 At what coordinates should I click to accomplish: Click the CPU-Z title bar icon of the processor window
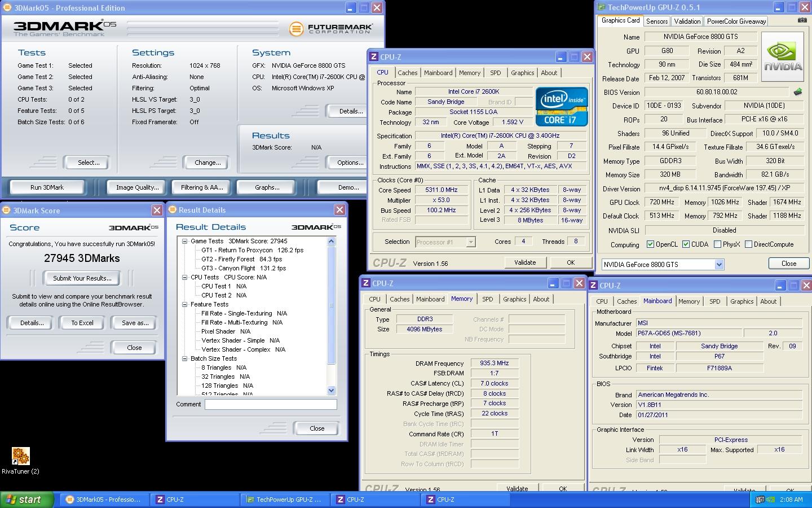click(373, 57)
